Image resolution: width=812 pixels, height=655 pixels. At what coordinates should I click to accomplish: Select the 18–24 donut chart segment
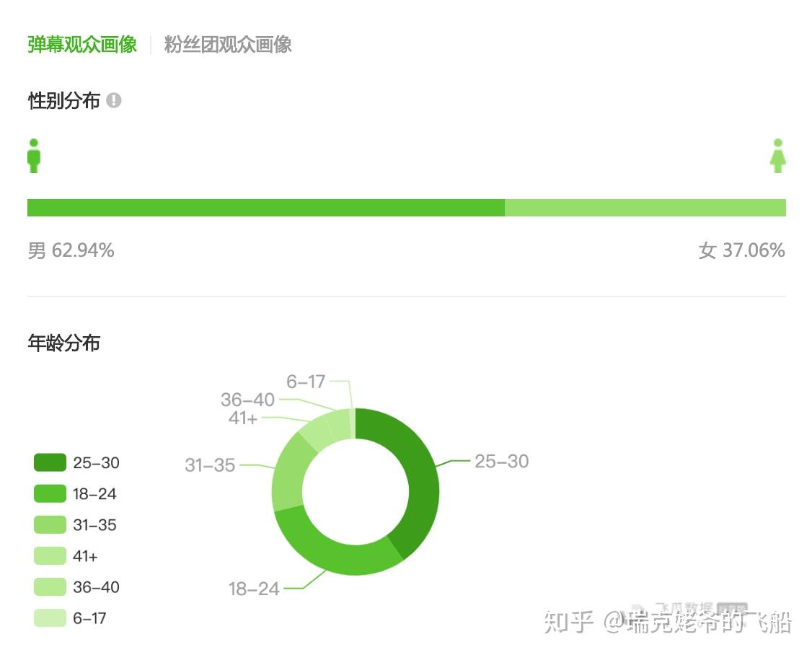pos(332,549)
